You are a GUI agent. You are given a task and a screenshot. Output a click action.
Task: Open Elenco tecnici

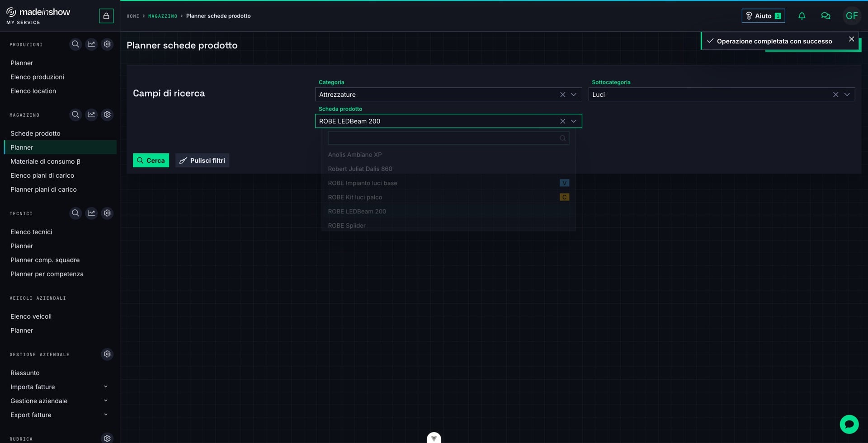(31, 232)
